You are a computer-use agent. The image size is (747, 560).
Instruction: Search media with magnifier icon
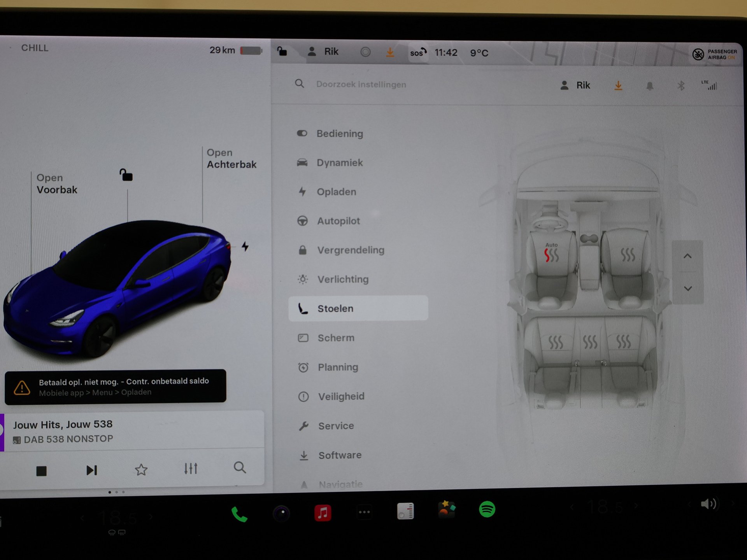coord(240,468)
